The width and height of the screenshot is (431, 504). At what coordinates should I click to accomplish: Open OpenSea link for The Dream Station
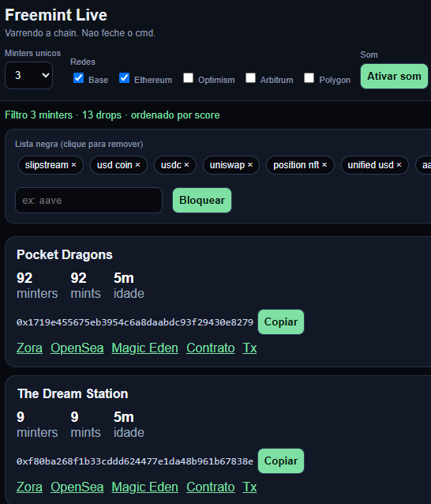pos(77,487)
